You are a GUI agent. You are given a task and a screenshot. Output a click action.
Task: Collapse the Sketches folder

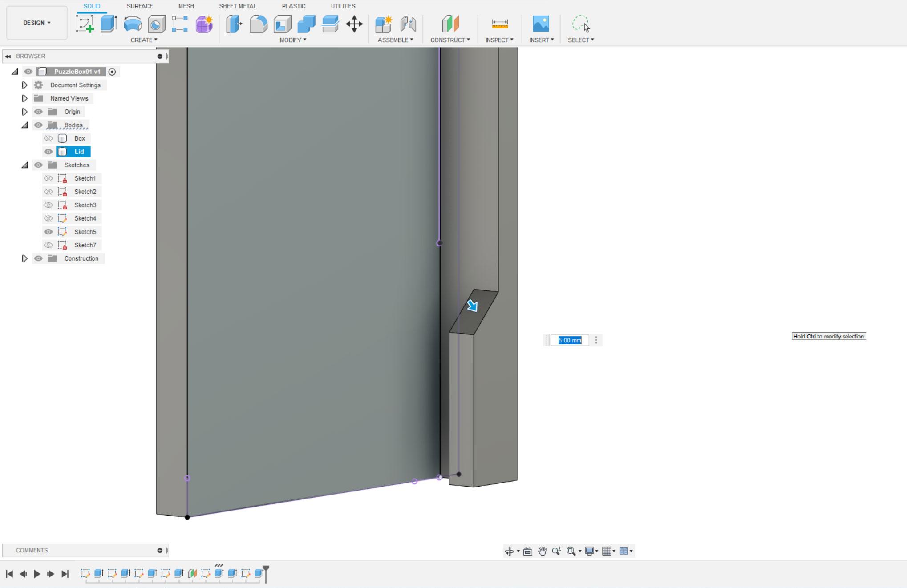[x=25, y=165]
